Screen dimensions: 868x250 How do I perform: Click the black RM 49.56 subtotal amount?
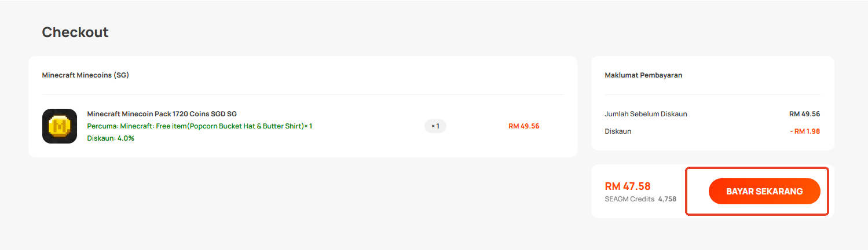coord(804,113)
